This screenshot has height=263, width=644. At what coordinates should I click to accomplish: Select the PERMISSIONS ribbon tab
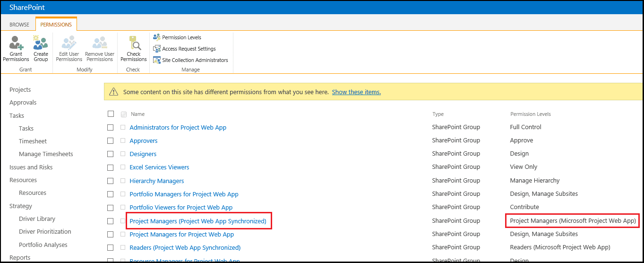tap(56, 25)
